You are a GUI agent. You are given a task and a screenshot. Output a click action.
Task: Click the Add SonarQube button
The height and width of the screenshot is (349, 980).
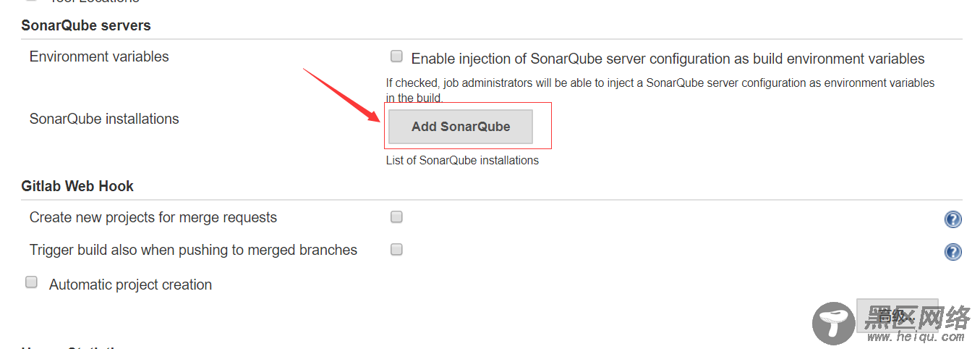point(461,127)
